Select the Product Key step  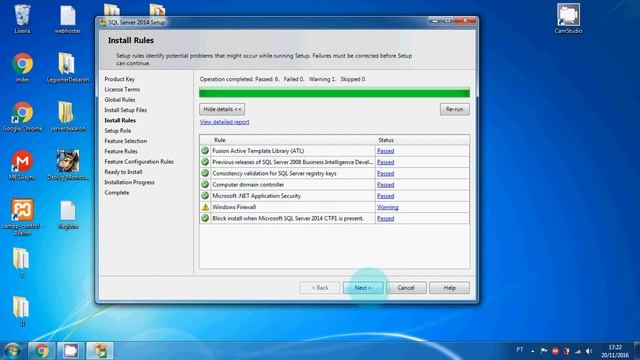pyautogui.click(x=120, y=79)
